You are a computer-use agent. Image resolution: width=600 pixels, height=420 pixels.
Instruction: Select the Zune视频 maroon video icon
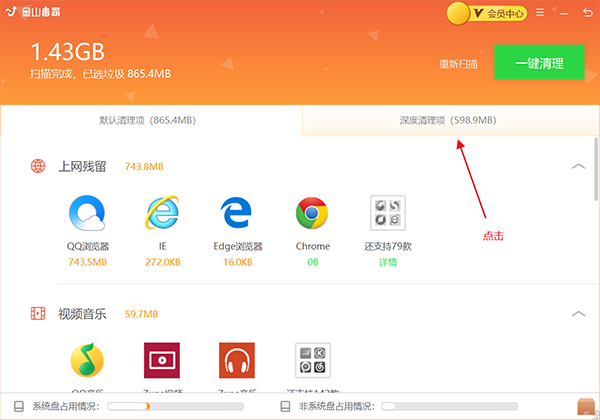tap(162, 360)
